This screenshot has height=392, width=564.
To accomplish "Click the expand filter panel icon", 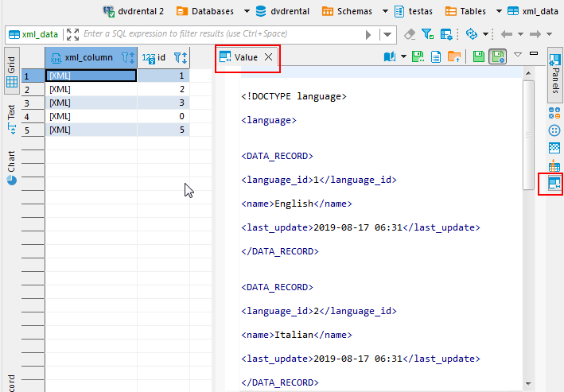I will click(72, 34).
